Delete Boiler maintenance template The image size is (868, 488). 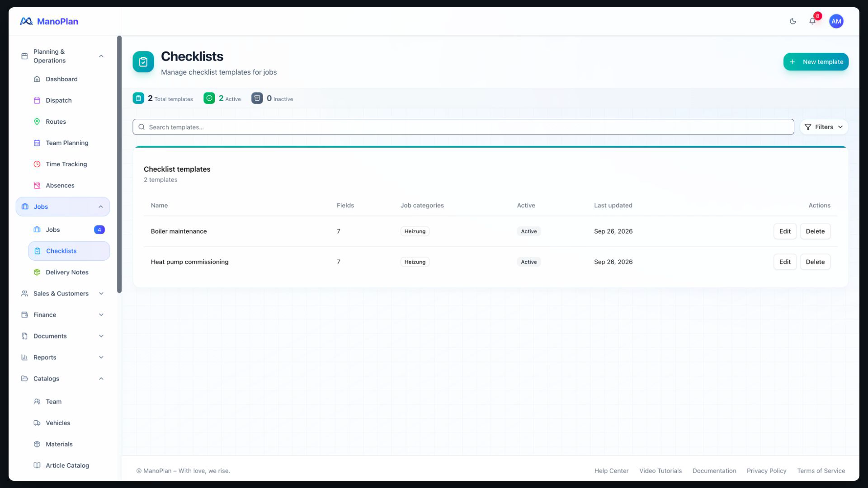point(815,231)
